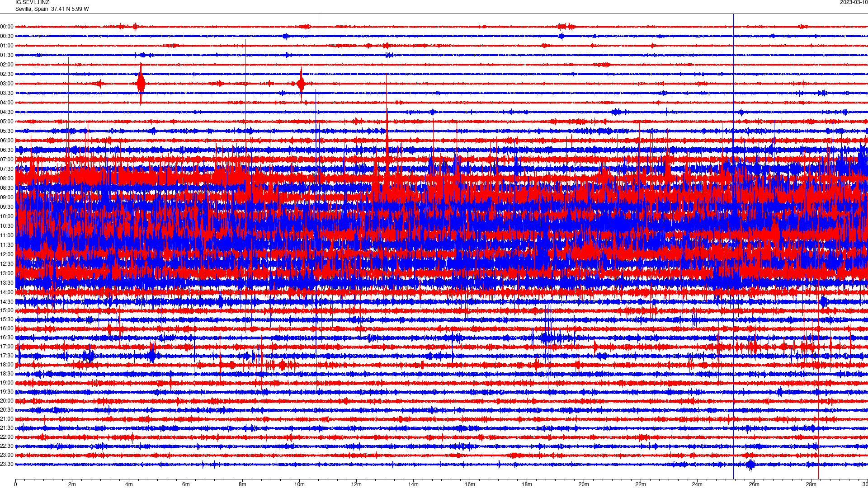
Task: Click the 14m tick on time axis
Action: click(413, 484)
